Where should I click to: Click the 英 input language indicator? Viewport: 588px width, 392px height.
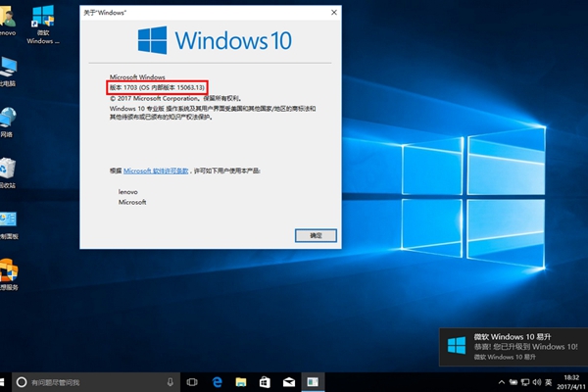pos(549,382)
